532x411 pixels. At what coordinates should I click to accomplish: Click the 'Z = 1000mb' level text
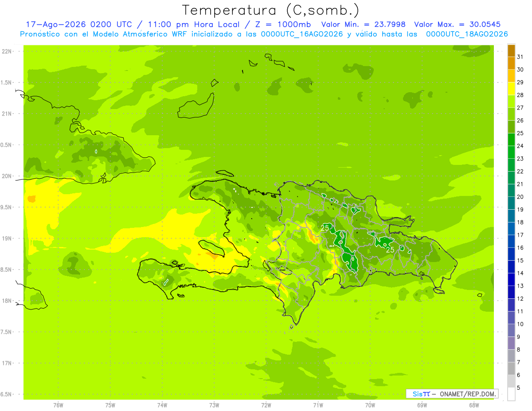(281, 24)
